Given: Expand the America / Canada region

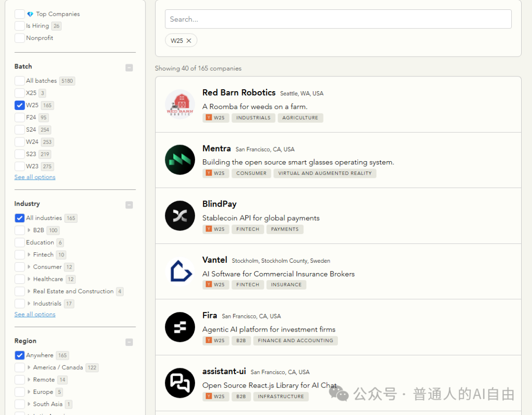Looking at the screenshot, I should coord(29,368).
